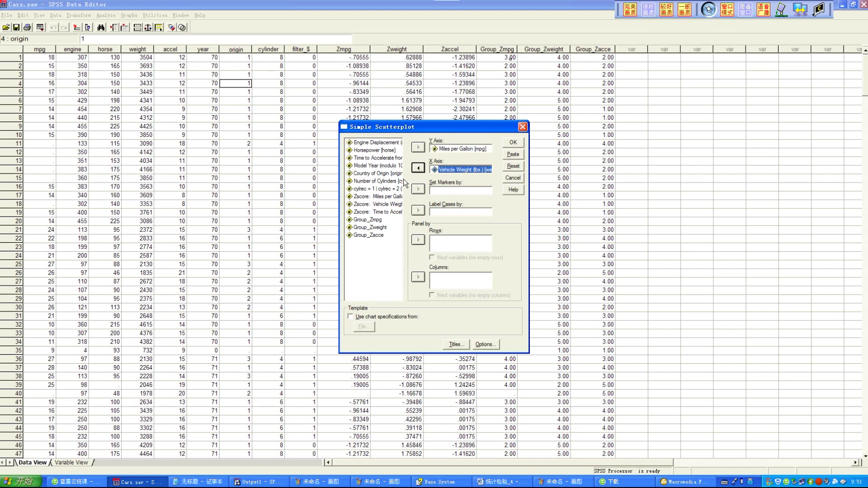
Task: Enable Use chart specifications from checkbox
Action: [350, 316]
